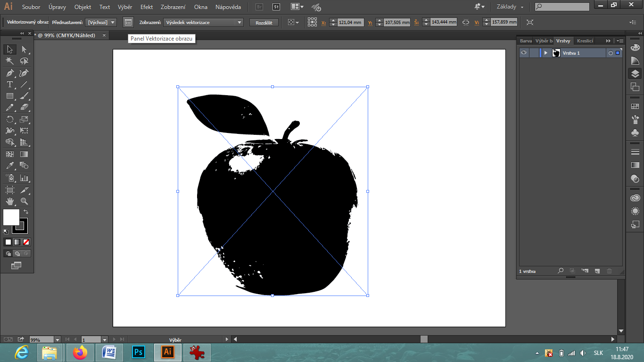Hide Vrstva 1 with the eye icon
Image resolution: width=644 pixels, height=362 pixels.
[524, 53]
